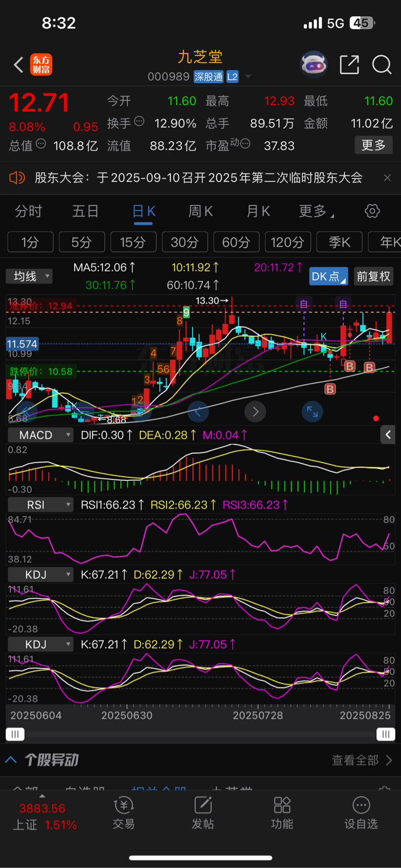Expand chart to fullscreen icon
The height and width of the screenshot is (868, 401).
(312, 412)
